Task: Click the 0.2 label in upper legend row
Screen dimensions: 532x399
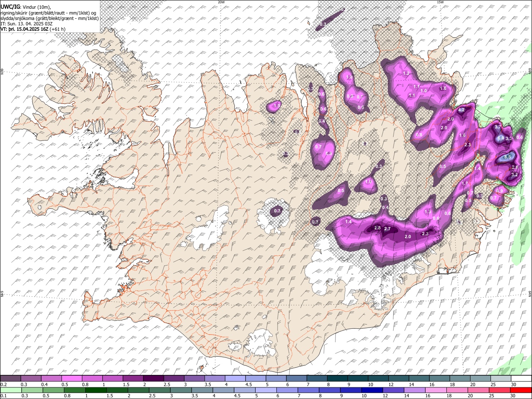Action: (x=3, y=384)
